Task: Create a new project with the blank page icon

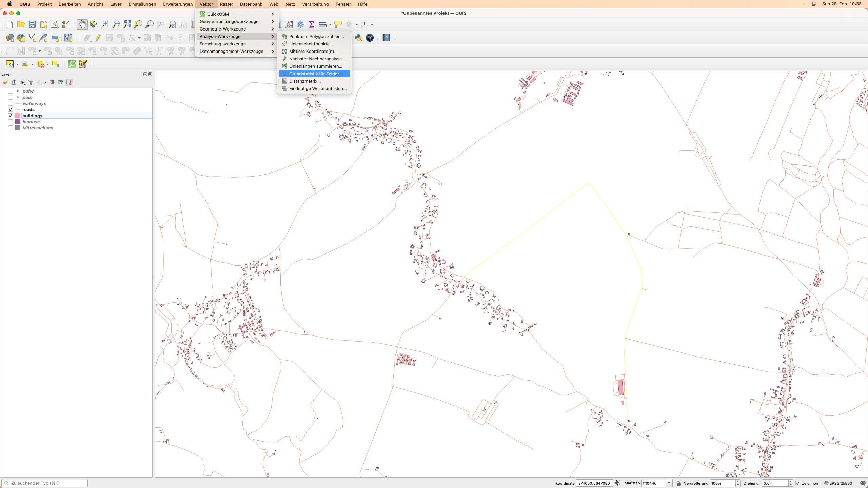Action: (10, 24)
